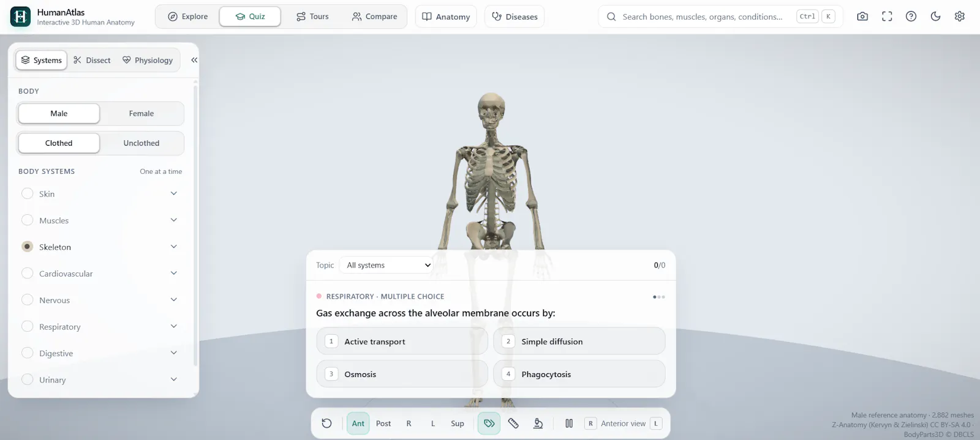The image size is (980, 440).
Task: Open the Dissect sidebar tab
Action: (x=92, y=60)
